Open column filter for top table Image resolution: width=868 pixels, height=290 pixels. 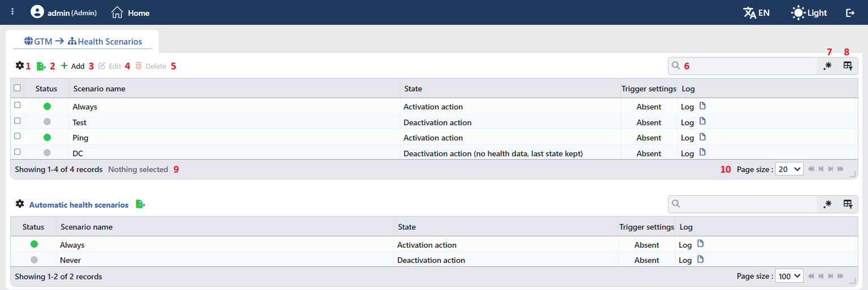click(848, 65)
